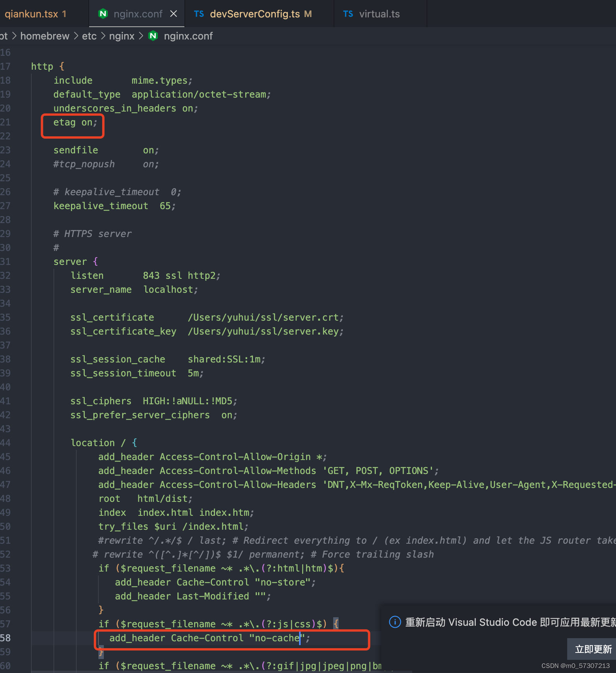This screenshot has height=673, width=616.
Task: Click the Cache-Control "no-store" header line
Action: [x=215, y=582]
